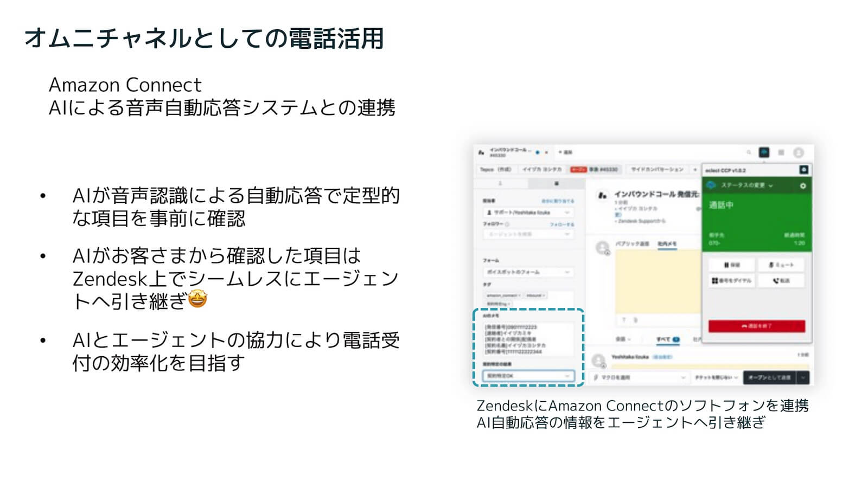
Task: Click the settings gear in the CCP status bar
Action: point(803,186)
